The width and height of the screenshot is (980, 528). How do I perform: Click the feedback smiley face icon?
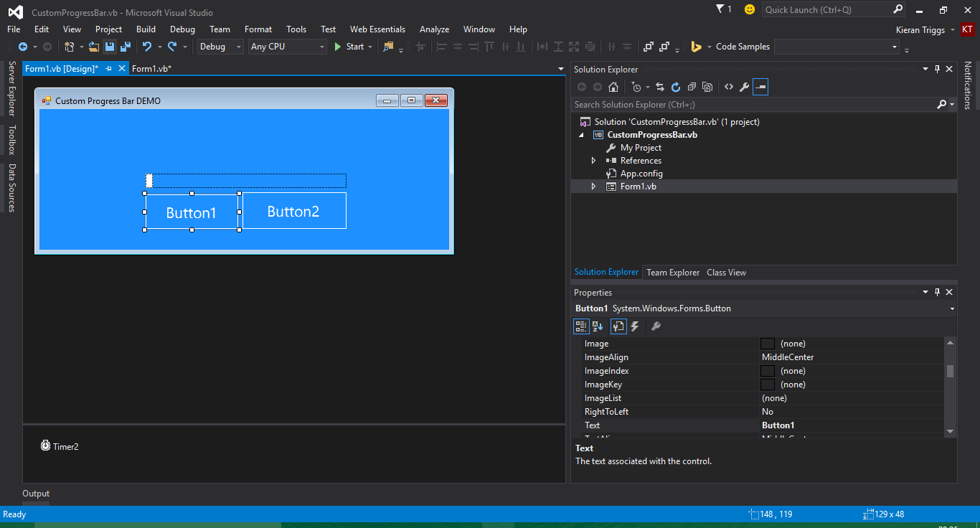(x=750, y=9)
